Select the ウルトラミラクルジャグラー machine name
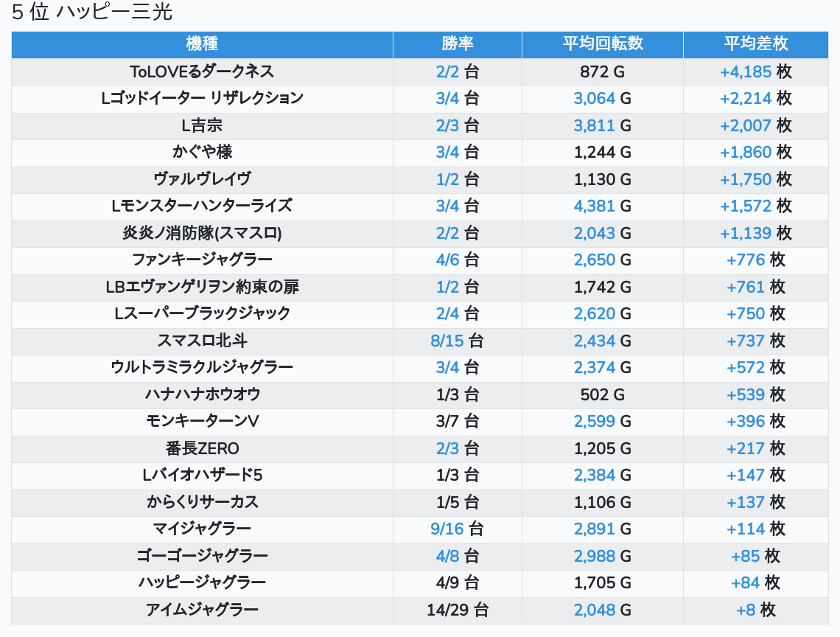The image size is (840, 637). click(202, 368)
